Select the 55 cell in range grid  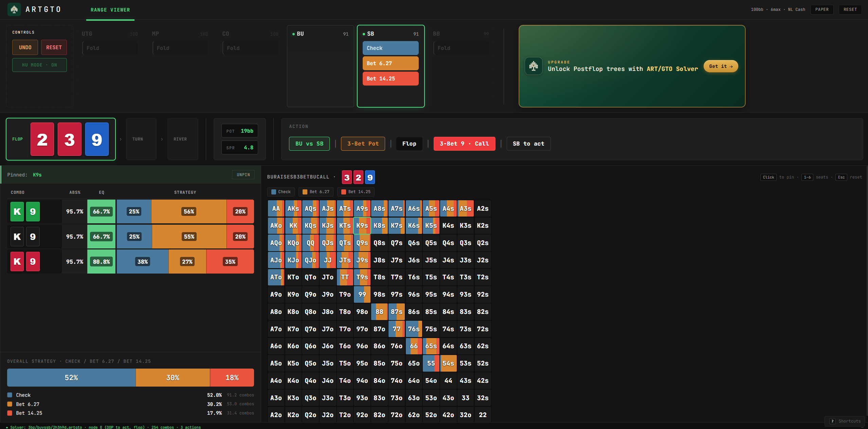coord(431,363)
